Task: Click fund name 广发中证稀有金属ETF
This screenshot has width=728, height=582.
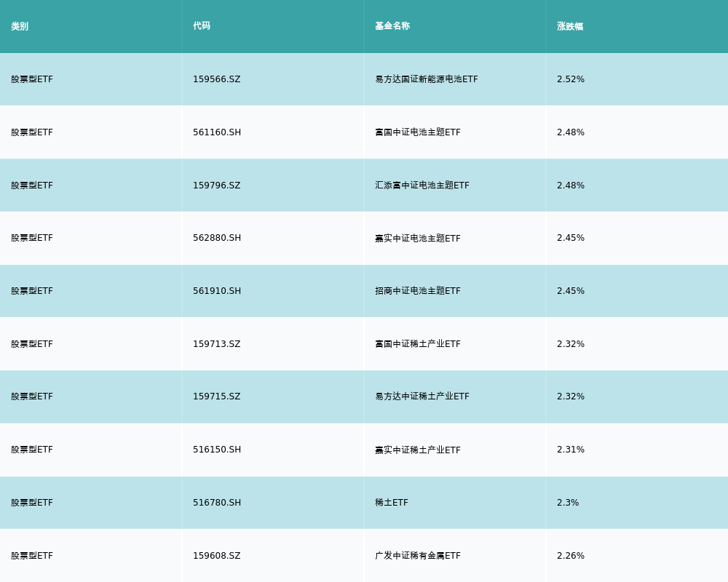Action: (418, 556)
